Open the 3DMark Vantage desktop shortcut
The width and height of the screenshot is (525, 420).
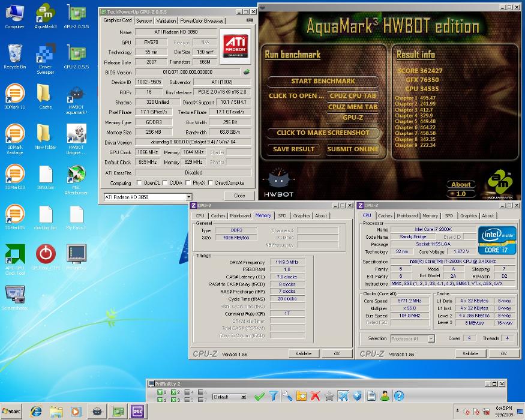point(15,139)
